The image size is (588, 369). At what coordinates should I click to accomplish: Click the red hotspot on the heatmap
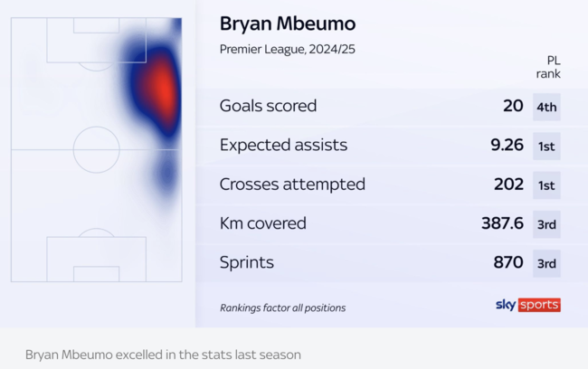point(163,91)
